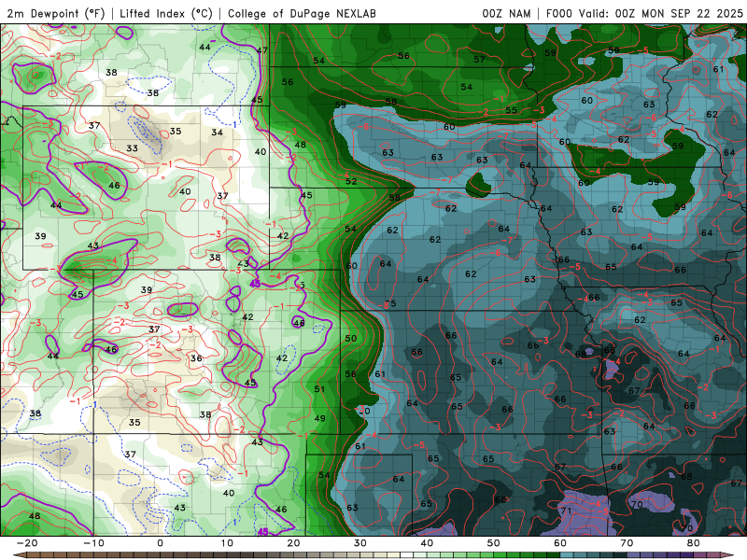This screenshot has width=747, height=560.
Task: Click the "30" color scale label
Action: click(360, 543)
